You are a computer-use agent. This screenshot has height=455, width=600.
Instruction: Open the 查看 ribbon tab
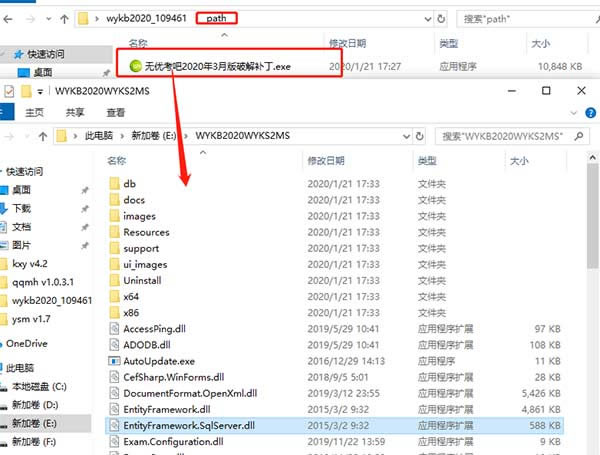(116, 113)
